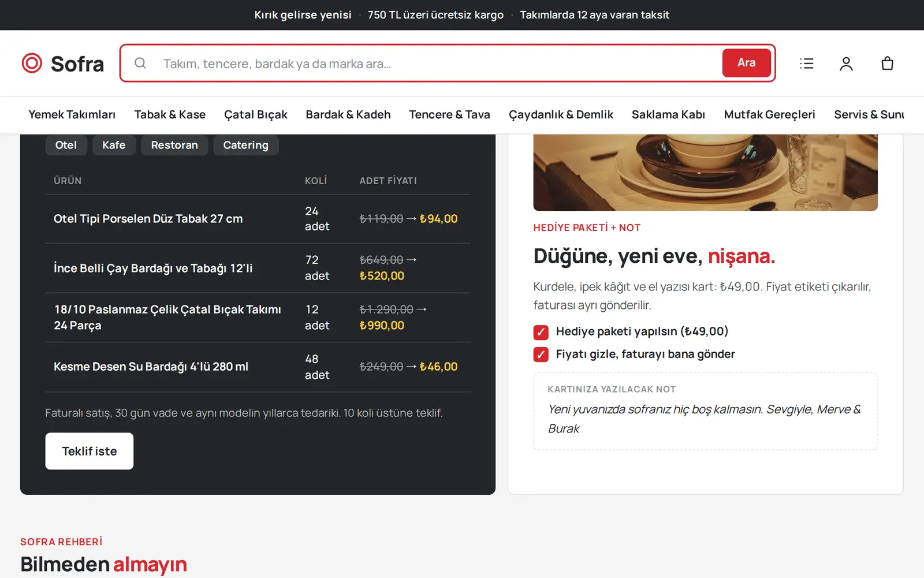Select the Catering filter chip
This screenshot has height=578, width=924.
245,145
